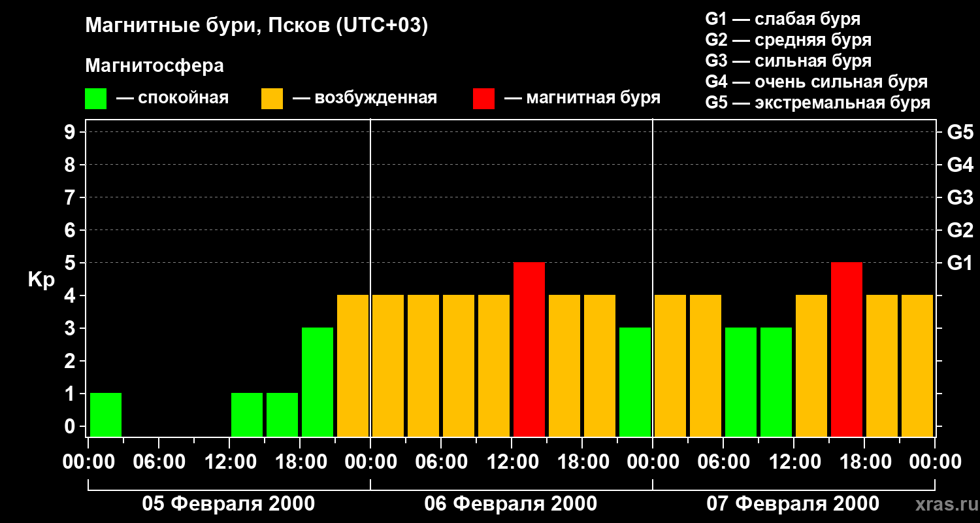
Task: Select the only orange bar on 05 Февраля
Action: point(353,365)
